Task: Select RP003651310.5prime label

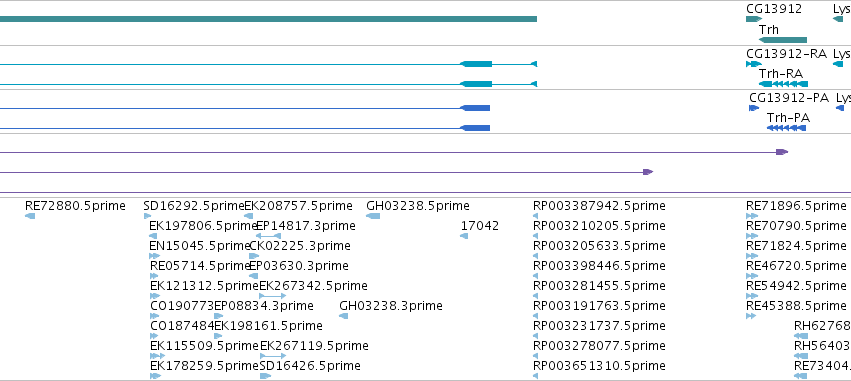Action: tap(599, 366)
